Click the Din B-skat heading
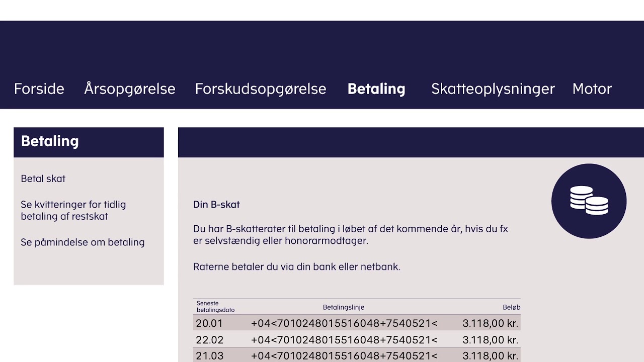 (x=216, y=205)
